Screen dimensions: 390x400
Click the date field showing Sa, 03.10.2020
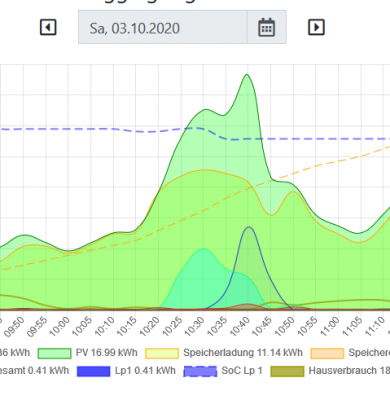coord(163,27)
